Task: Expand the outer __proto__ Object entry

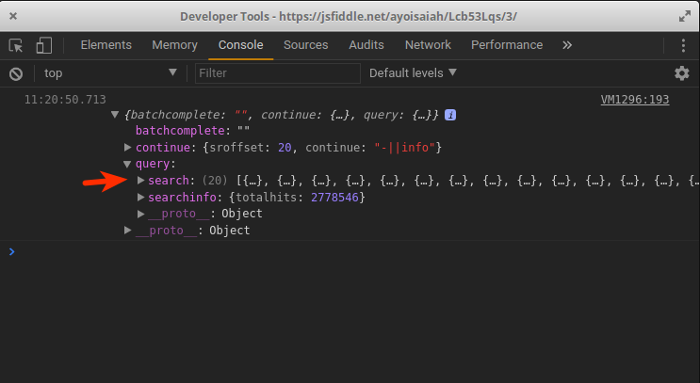Action: (x=127, y=230)
